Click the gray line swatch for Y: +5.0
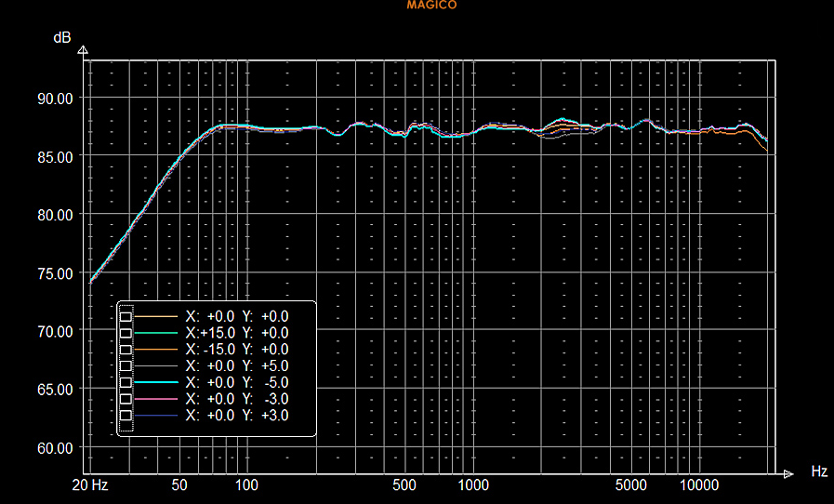The image size is (834, 504). pos(156,366)
